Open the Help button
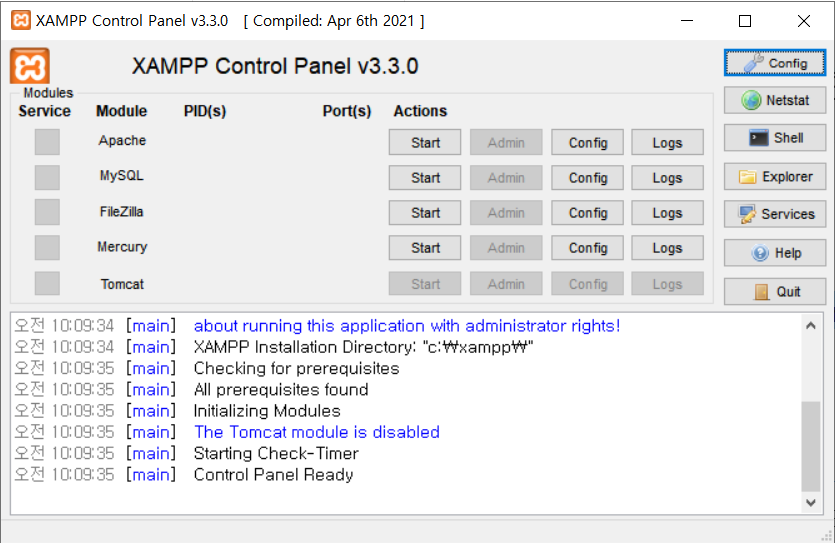This screenshot has height=543, width=835. tap(775, 253)
